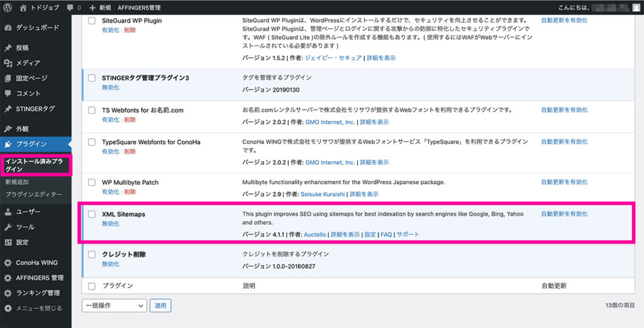Click the ランキング管理 gear icon
644x328 pixels.
tap(8, 293)
